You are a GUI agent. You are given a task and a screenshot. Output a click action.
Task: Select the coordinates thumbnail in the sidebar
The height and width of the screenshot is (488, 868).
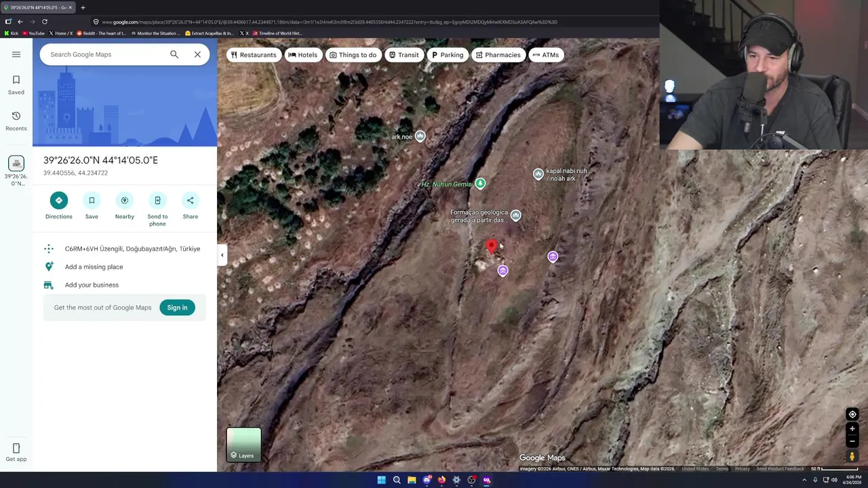[16, 163]
